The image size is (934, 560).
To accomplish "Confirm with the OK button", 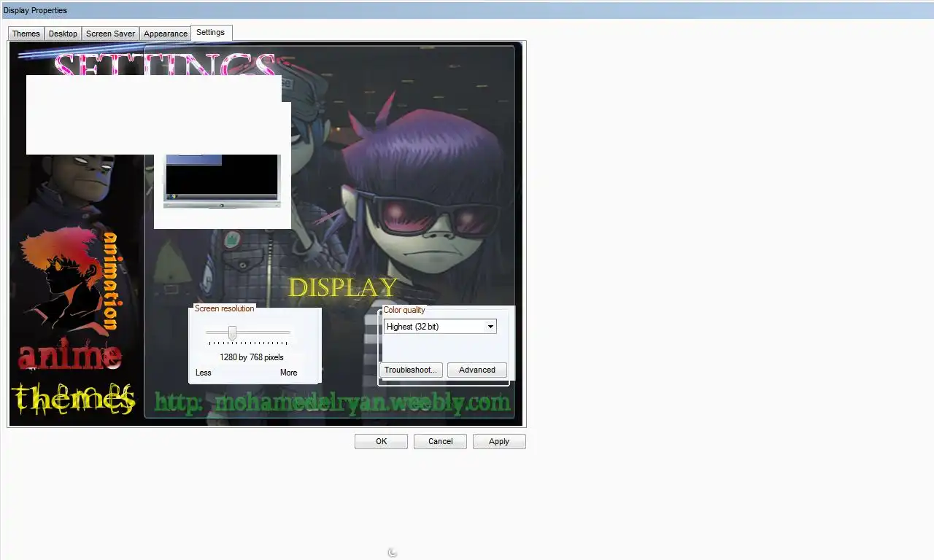I will (381, 441).
